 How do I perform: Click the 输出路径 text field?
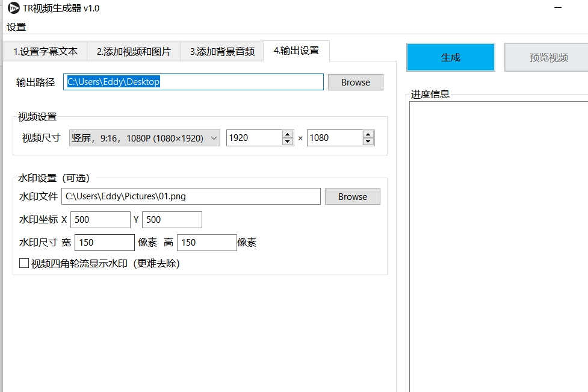pos(193,82)
